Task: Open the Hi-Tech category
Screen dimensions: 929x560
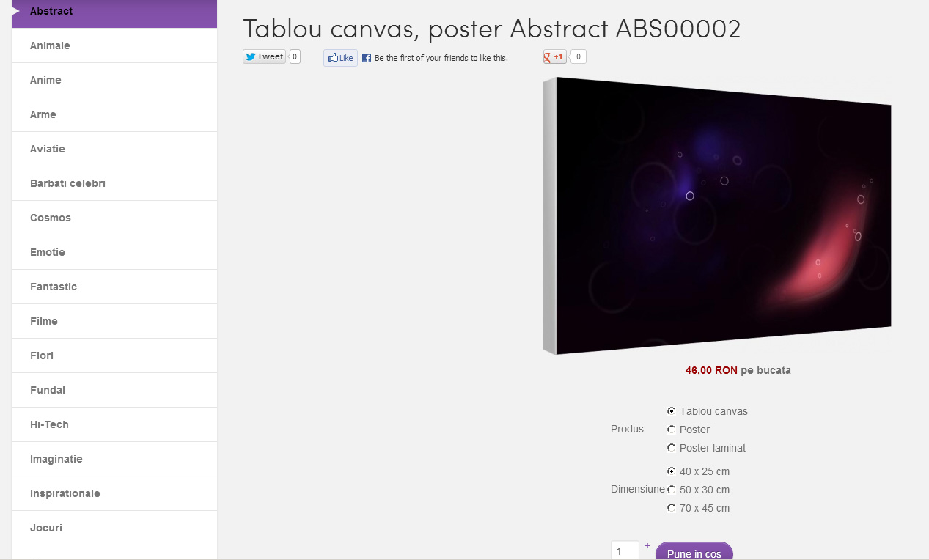Action: coord(114,424)
